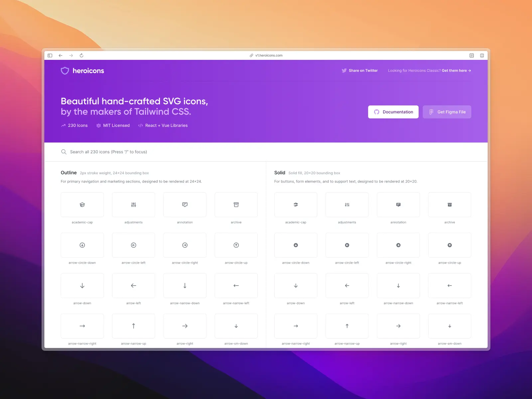Choose the outline arrow-circle-up icon

[x=236, y=245]
